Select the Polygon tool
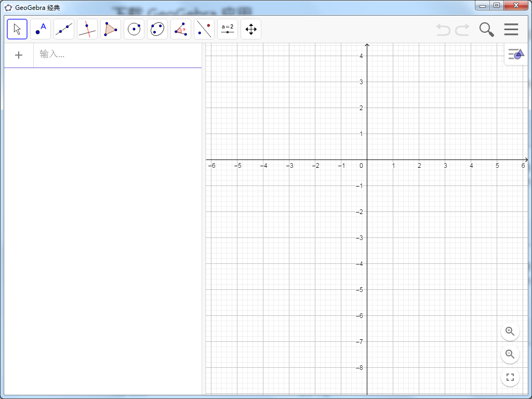 (x=110, y=29)
